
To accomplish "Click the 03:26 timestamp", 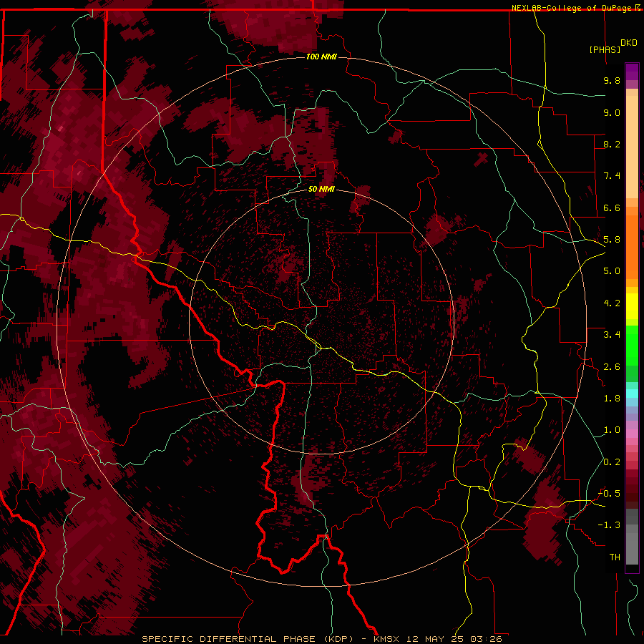I will click(487, 639).
